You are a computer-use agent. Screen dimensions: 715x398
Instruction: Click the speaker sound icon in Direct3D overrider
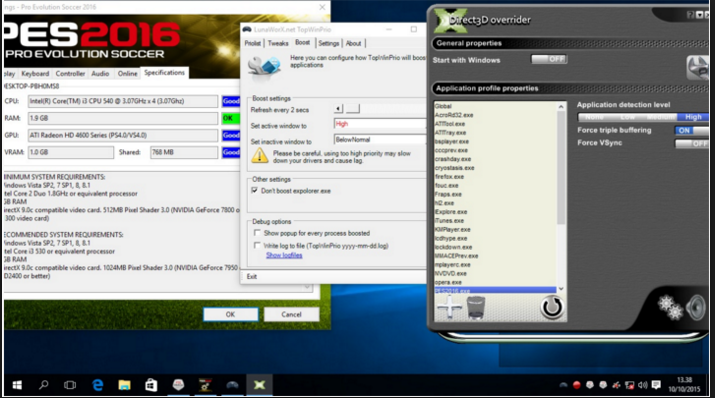pos(696,307)
